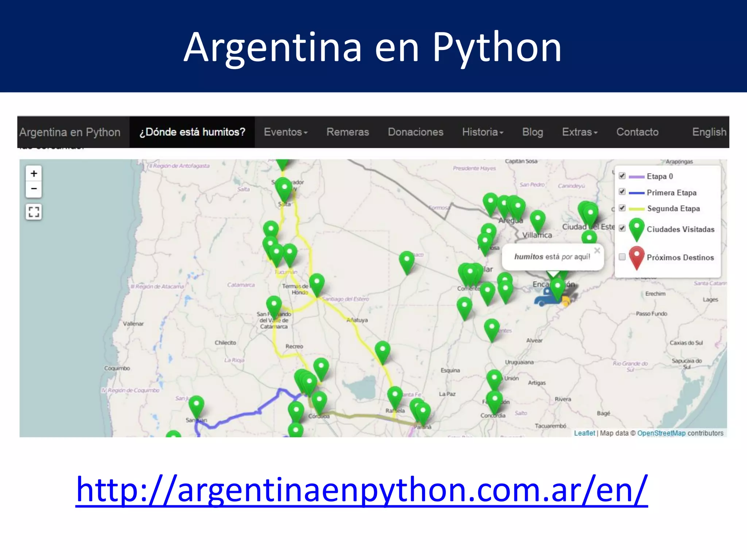Click the Primera Etapa blue line swatch
Image resolution: width=747 pixels, height=560 pixels.
pyautogui.click(x=636, y=193)
